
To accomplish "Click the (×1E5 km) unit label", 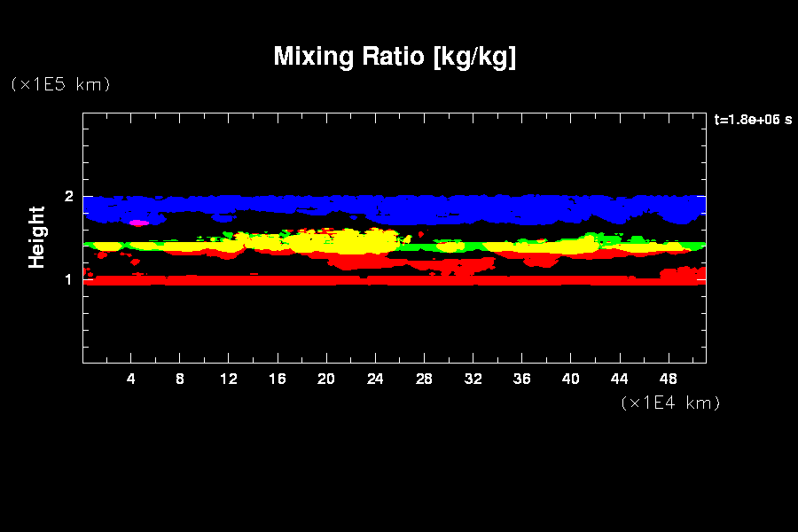I will (59, 84).
